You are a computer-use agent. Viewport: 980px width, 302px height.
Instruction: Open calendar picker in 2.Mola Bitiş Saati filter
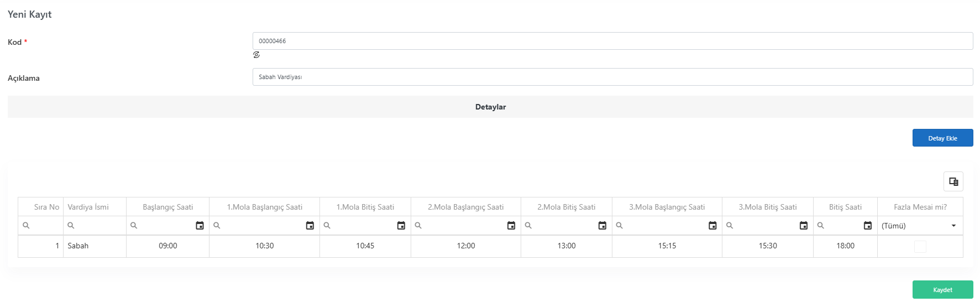[x=602, y=226]
